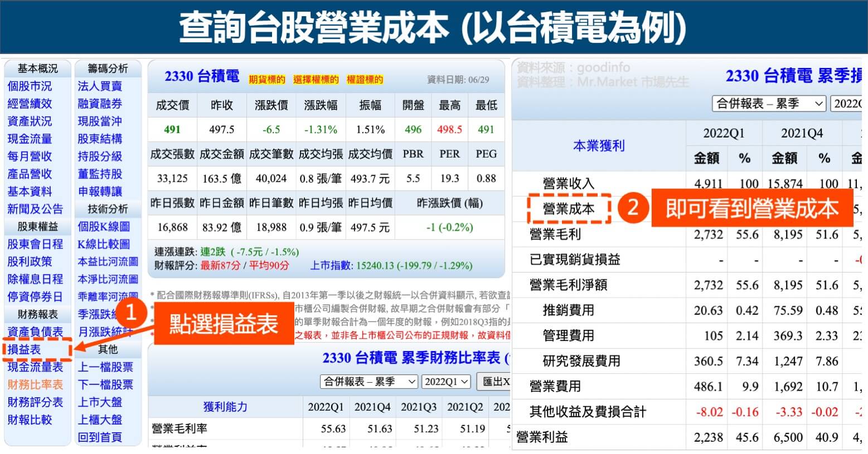Open 基本資料 link
Screen dimensions: 868x454
pyautogui.click(x=30, y=192)
